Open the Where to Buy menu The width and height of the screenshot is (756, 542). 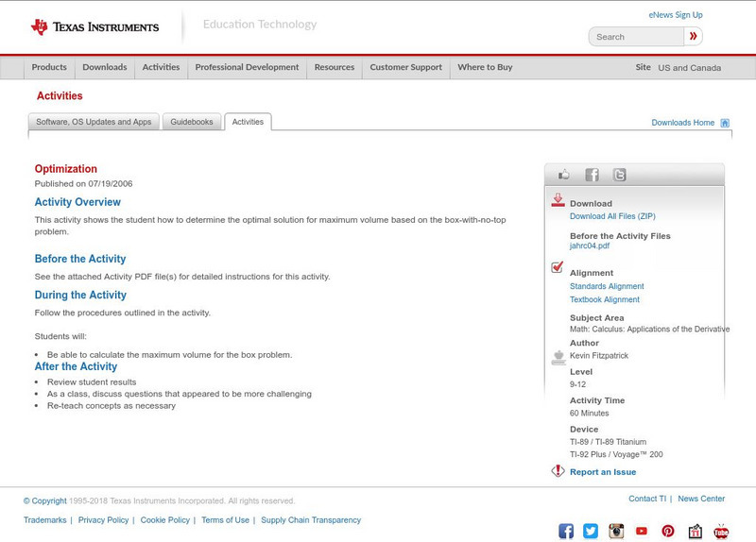click(x=485, y=67)
